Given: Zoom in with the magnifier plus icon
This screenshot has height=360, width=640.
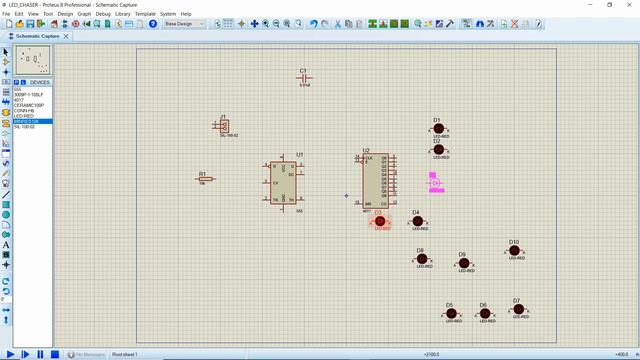Looking at the screenshot, I should pyautogui.click(x=266, y=24).
